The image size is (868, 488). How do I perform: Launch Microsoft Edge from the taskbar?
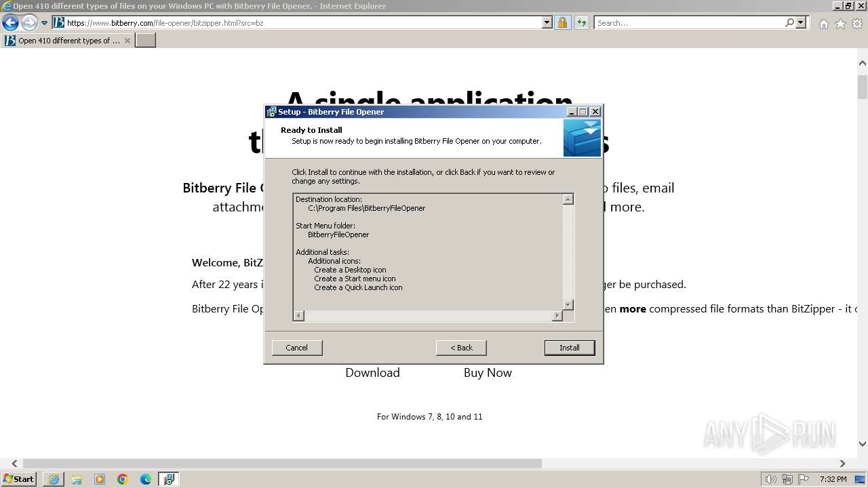point(146,479)
